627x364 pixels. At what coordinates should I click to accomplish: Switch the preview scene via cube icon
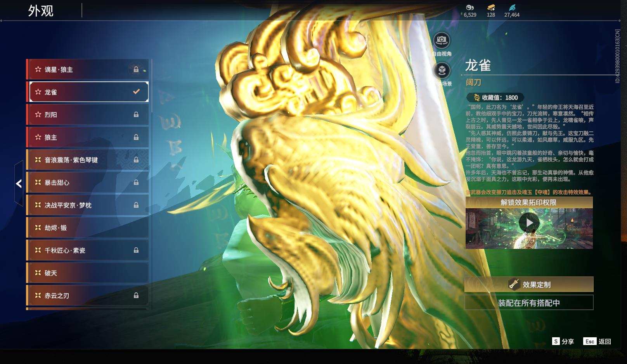pos(442,70)
